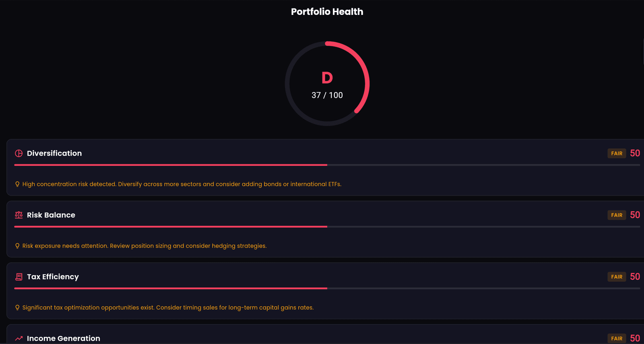Click the Risk Balance scales icon

click(x=19, y=215)
